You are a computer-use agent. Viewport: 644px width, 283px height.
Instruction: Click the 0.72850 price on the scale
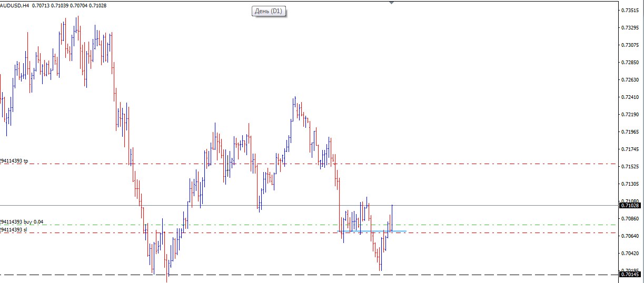pyautogui.click(x=630, y=63)
